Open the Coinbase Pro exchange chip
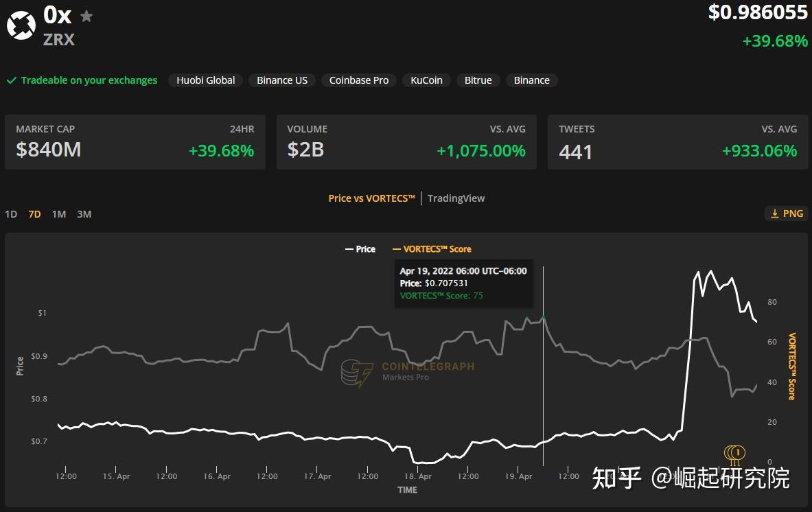 click(x=359, y=80)
